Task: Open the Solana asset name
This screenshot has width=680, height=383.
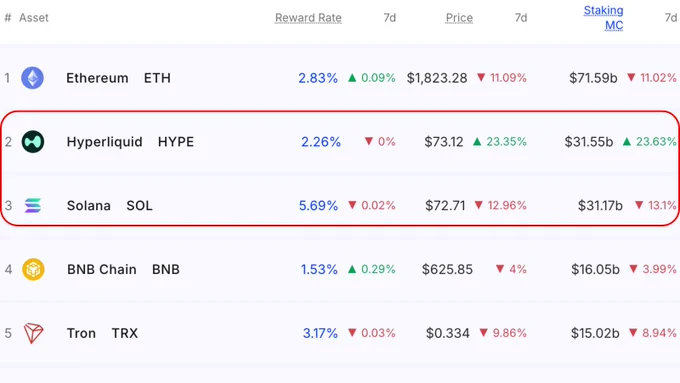Action: coord(89,206)
